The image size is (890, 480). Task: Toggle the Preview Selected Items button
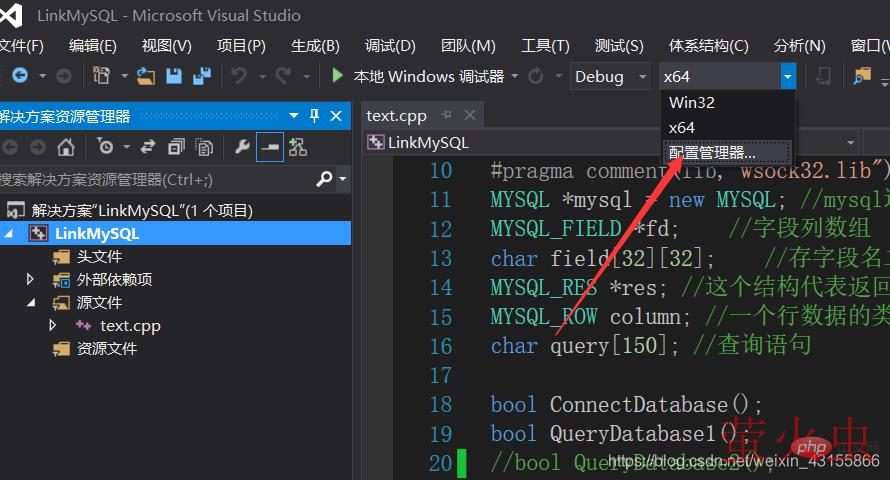tap(270, 148)
